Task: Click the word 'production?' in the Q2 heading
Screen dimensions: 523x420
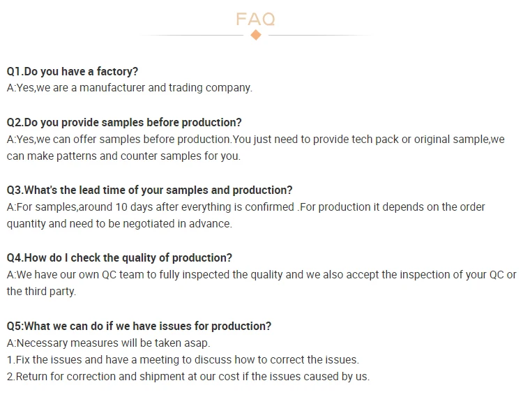Action: point(211,122)
